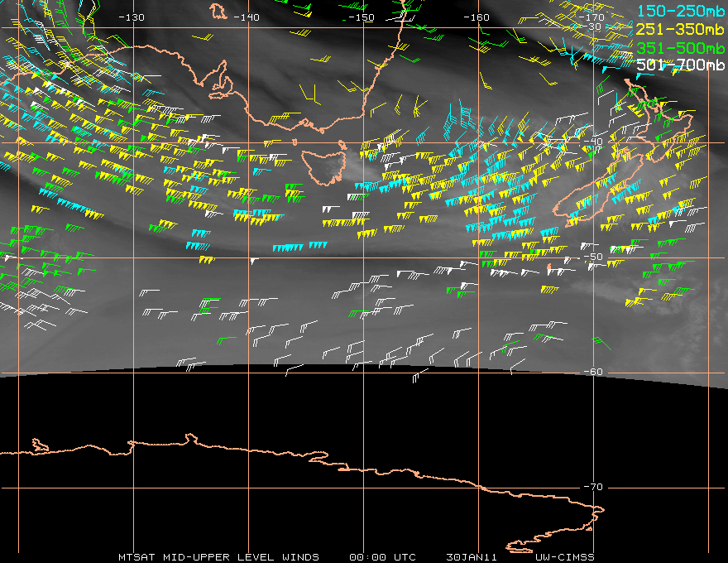Select the -150 longitude label at top

361,17
